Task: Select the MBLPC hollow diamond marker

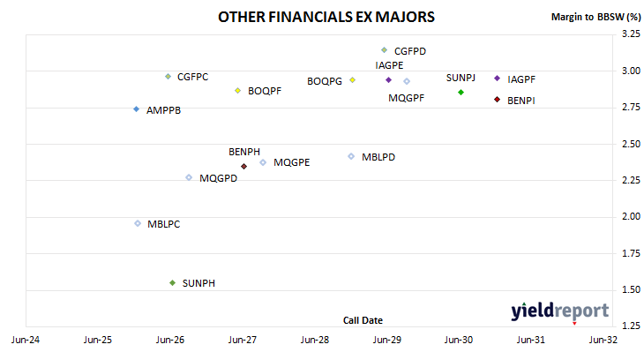Action: click(138, 223)
